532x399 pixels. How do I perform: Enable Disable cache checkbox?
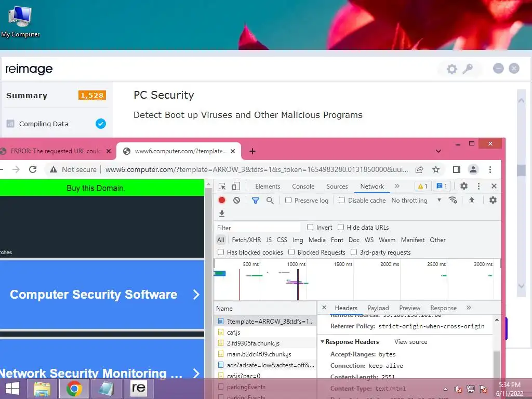coord(342,200)
